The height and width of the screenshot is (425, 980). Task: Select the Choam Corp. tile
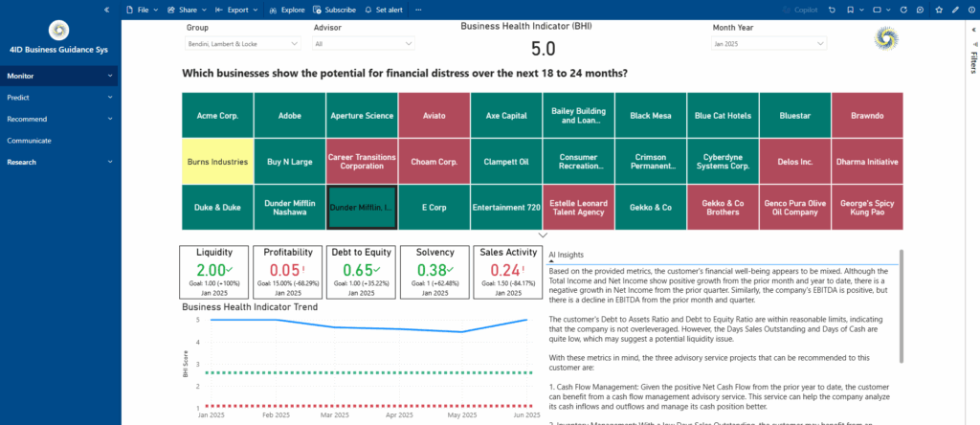[434, 161]
